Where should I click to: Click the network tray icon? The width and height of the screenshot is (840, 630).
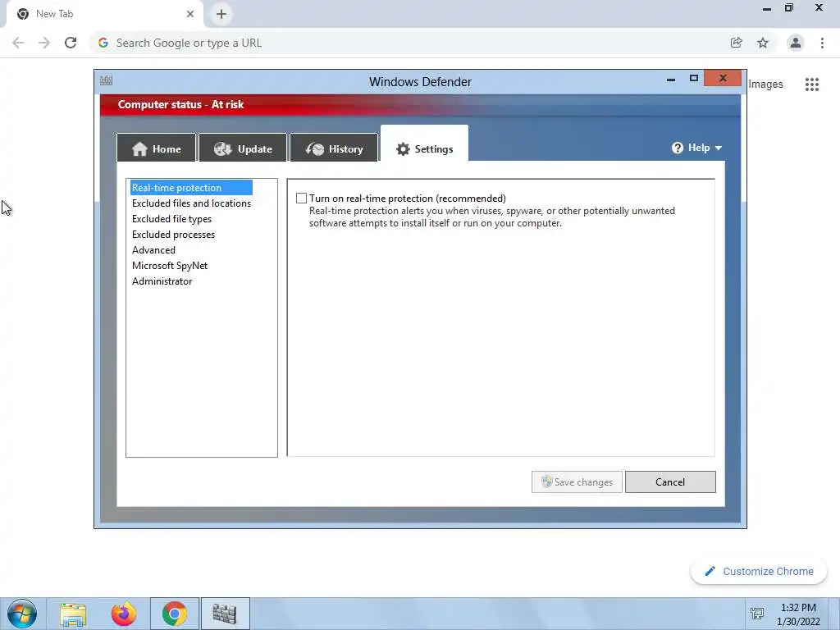[x=757, y=614]
